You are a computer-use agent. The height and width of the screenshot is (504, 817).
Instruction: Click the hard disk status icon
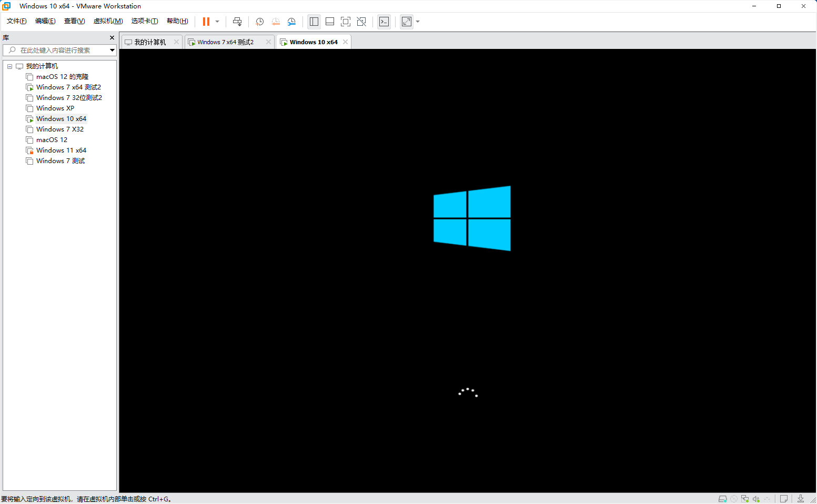pyautogui.click(x=723, y=499)
